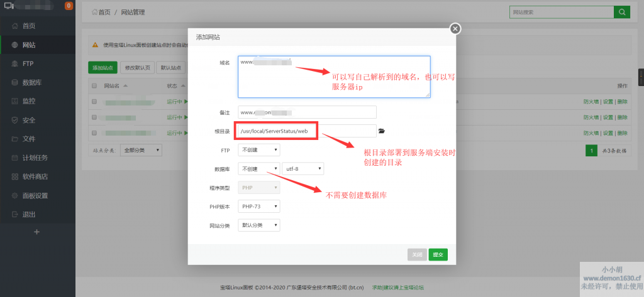Click the plus icon at sidebar bottom

point(36,232)
